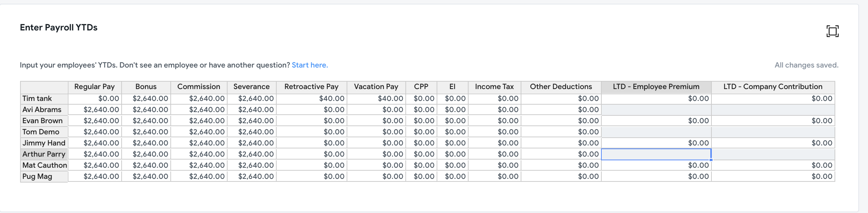Click Tim tank's Regular Pay cell

94,98
